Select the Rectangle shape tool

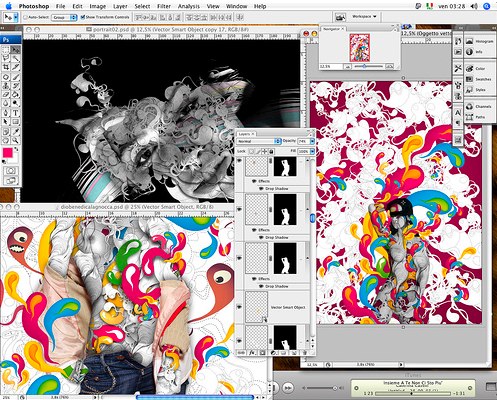(x=15, y=122)
